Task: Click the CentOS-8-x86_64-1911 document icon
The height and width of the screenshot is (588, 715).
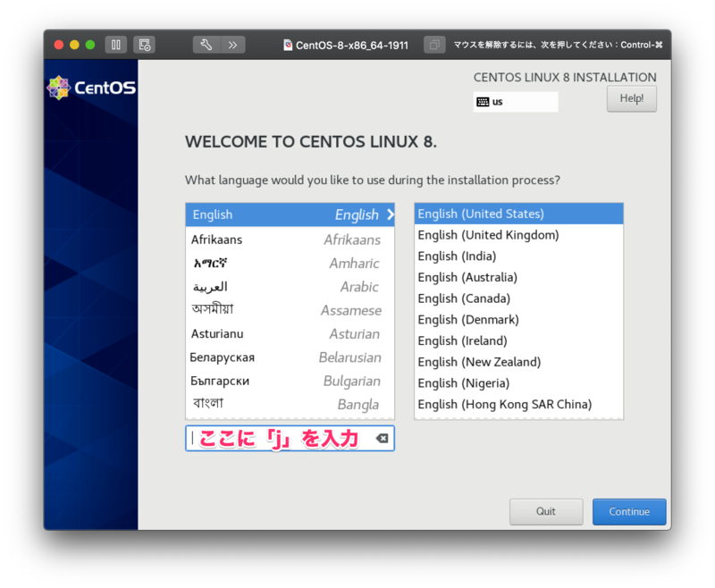Action: pyautogui.click(x=288, y=45)
